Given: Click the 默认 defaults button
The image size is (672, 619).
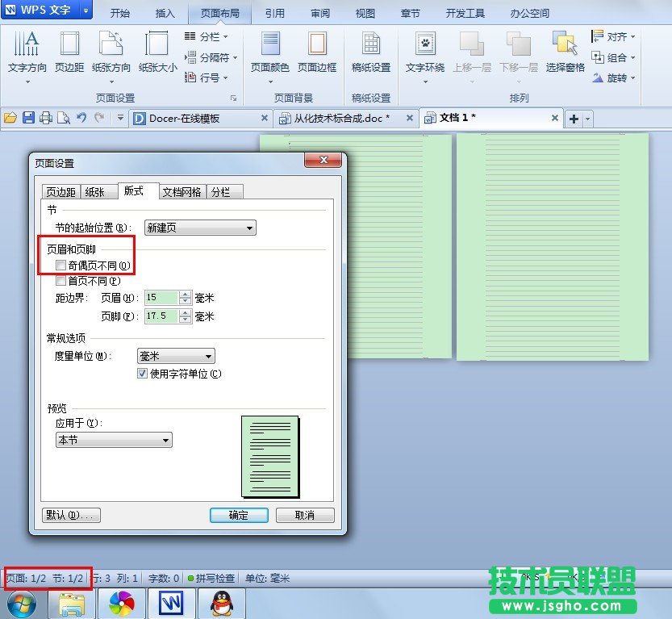Looking at the screenshot, I should coord(70,515).
